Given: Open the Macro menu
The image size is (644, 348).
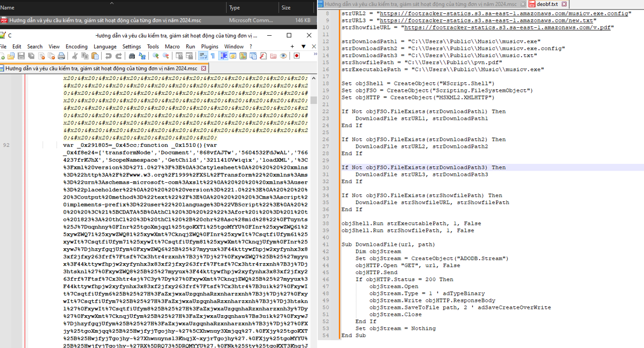Looking at the screenshot, I should point(172,46).
